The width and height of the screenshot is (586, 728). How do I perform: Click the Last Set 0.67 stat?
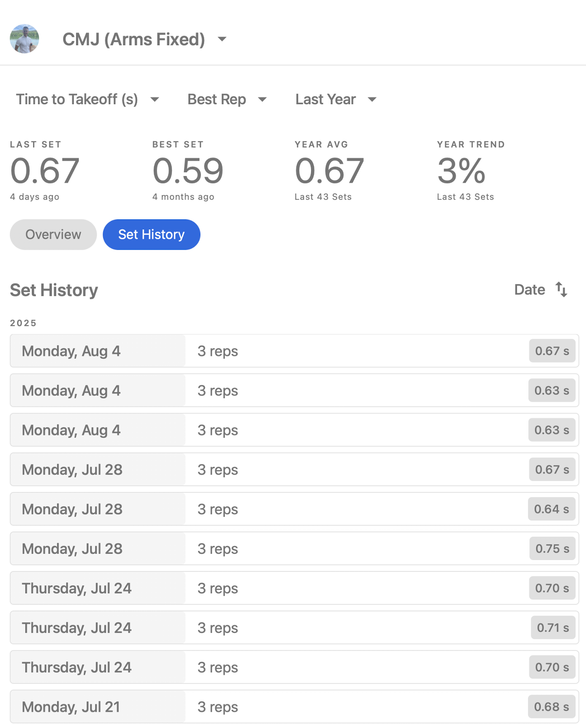click(x=45, y=171)
